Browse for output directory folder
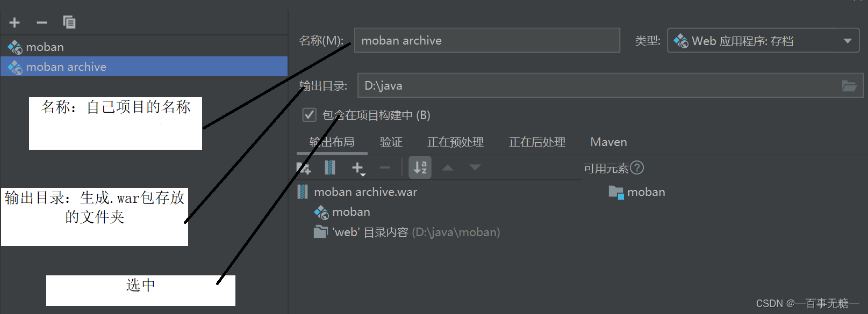Viewport: 868px width, 314px height. pyautogui.click(x=849, y=86)
